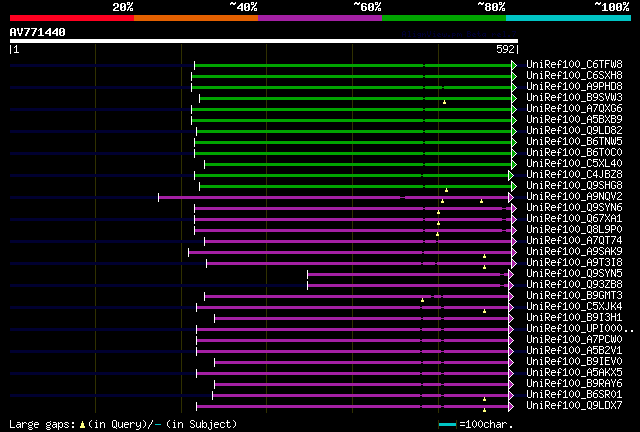Click the orange ~40% legend color segment
This screenshot has width=640, height=432.
[196, 18]
